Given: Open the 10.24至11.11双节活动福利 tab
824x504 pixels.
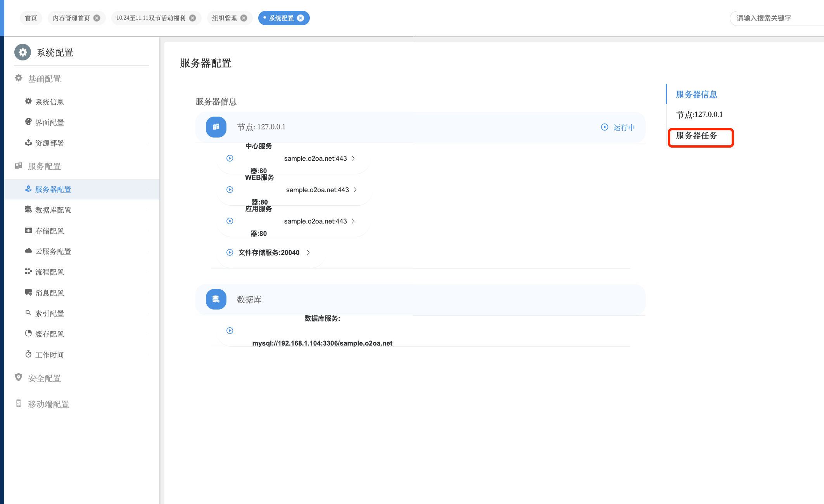Looking at the screenshot, I should (150, 18).
